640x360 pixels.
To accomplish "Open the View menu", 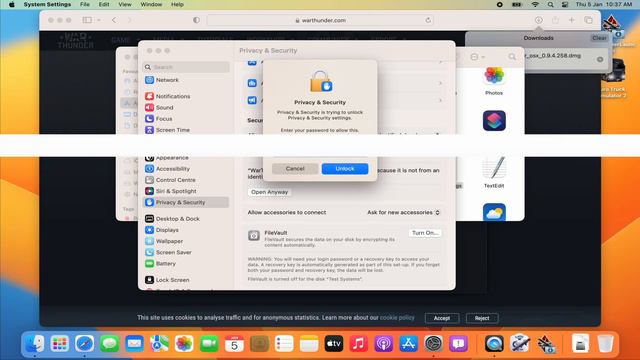I will coord(125,4).
